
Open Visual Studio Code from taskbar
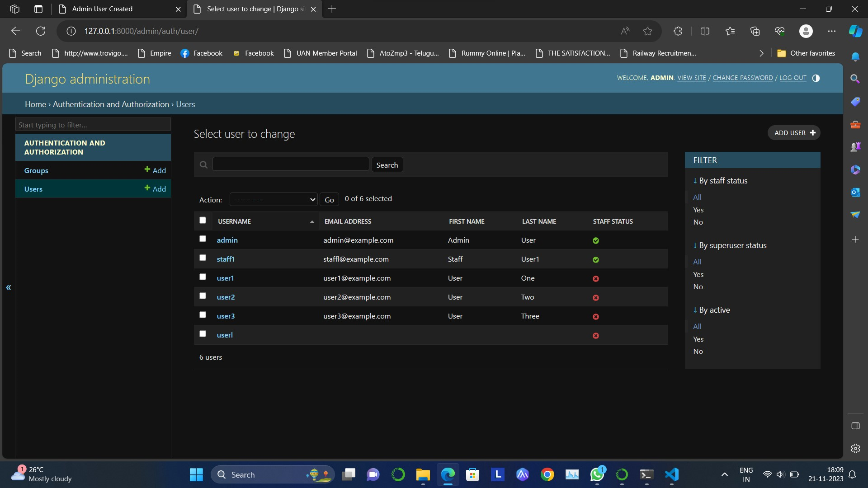coord(671,474)
